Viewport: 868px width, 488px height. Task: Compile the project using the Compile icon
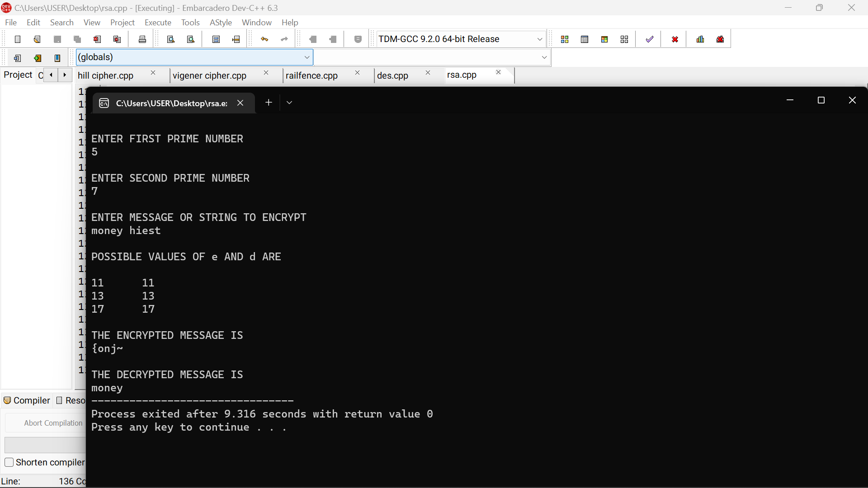[x=565, y=39]
